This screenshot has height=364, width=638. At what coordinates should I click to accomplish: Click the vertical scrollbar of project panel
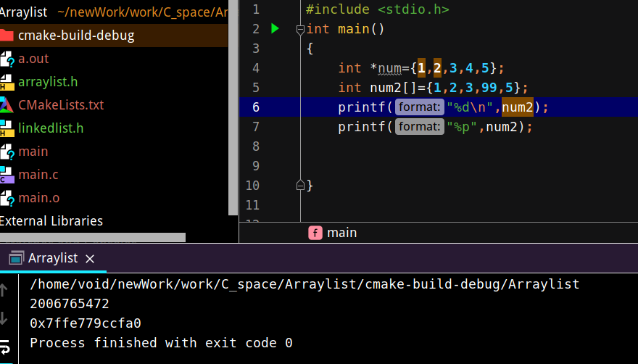(233, 107)
